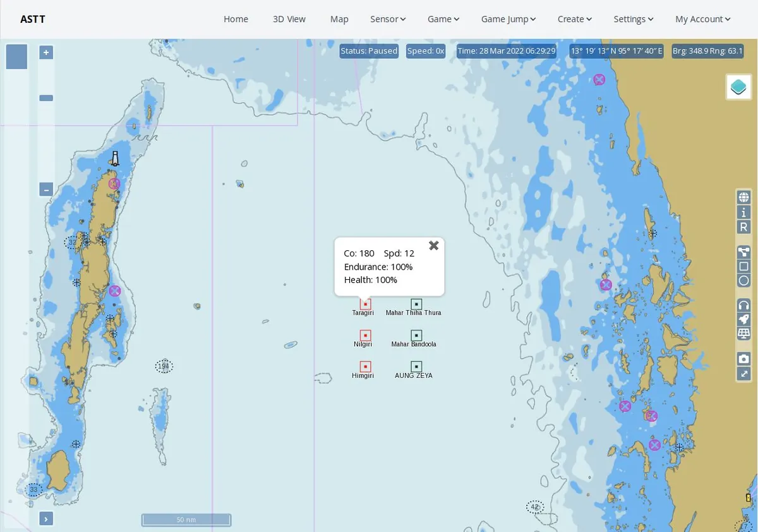Select the Mahar Bandoola ship marker

pos(416,335)
